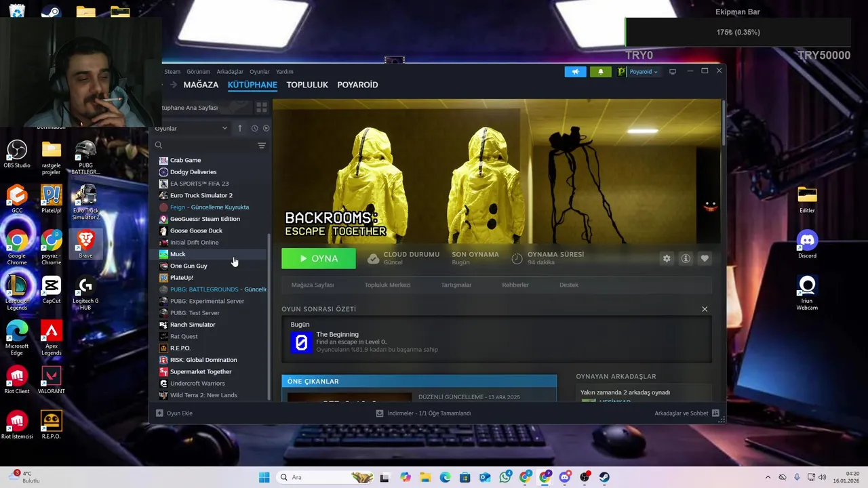Open Rehberler link

[x=515, y=285]
